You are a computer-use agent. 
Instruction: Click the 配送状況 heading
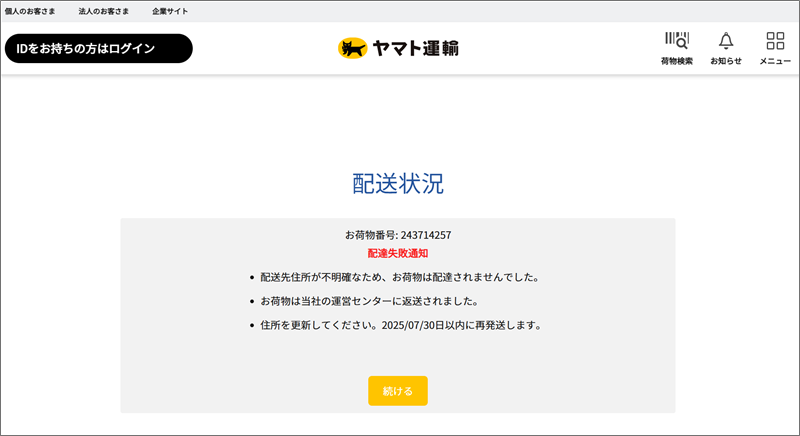[398, 184]
